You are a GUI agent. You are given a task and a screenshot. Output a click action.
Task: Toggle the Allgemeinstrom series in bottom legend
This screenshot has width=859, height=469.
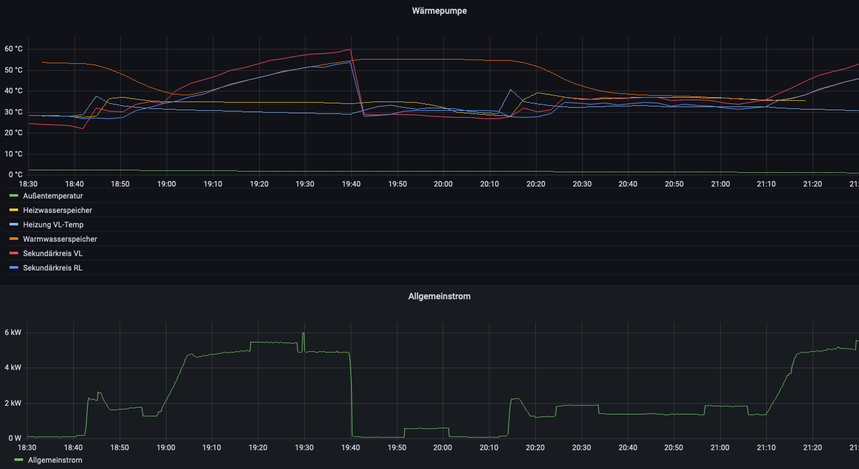55,460
